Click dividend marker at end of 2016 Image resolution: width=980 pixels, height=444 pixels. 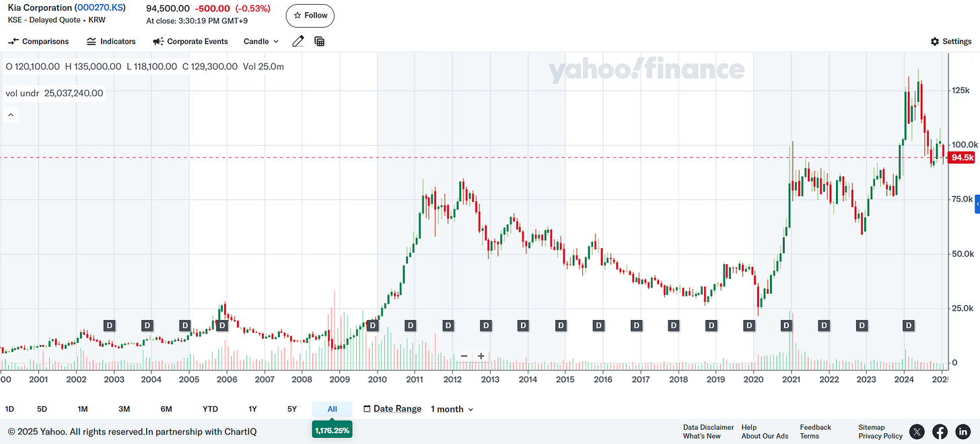coord(636,325)
